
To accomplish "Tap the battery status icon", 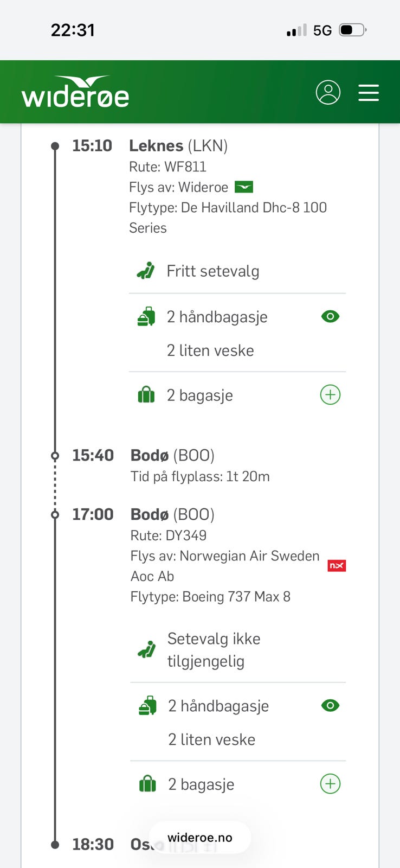I will point(353,30).
